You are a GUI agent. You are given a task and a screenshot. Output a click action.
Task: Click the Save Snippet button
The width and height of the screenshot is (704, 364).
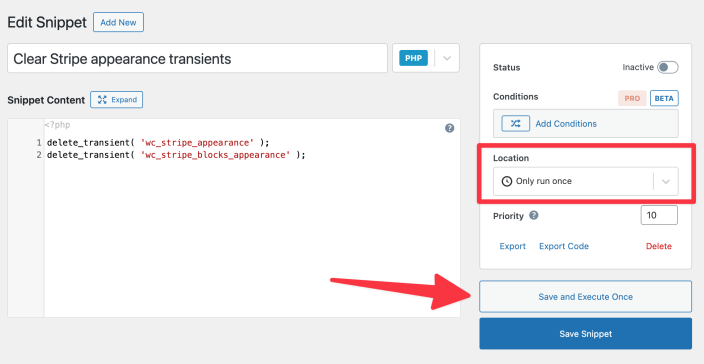(x=585, y=333)
